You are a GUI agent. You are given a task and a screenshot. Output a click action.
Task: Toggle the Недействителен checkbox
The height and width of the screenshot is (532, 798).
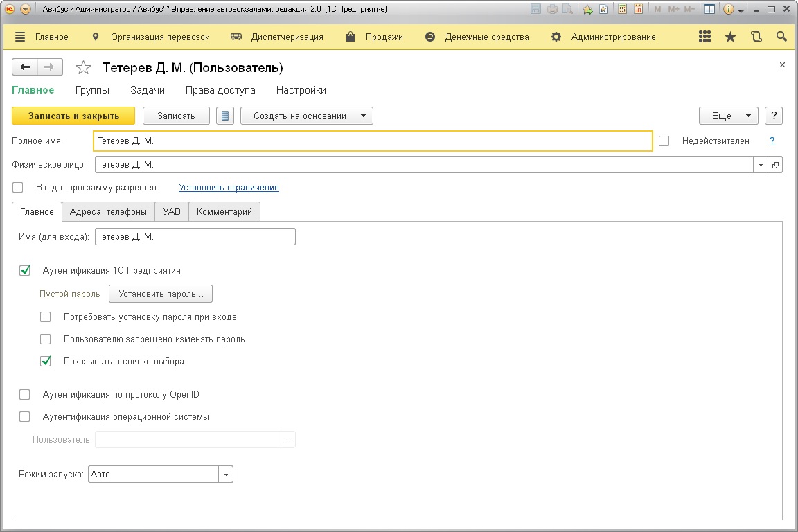(x=664, y=141)
